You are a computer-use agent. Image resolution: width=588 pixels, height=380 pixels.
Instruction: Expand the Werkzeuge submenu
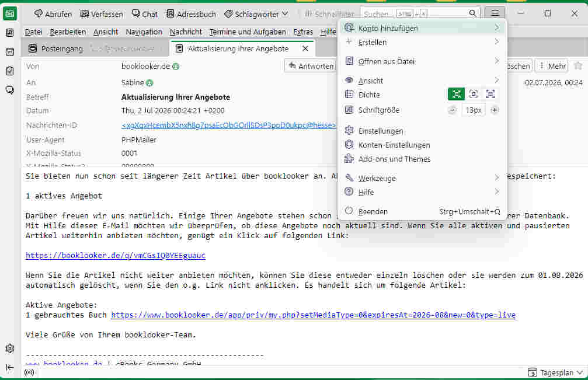point(423,179)
